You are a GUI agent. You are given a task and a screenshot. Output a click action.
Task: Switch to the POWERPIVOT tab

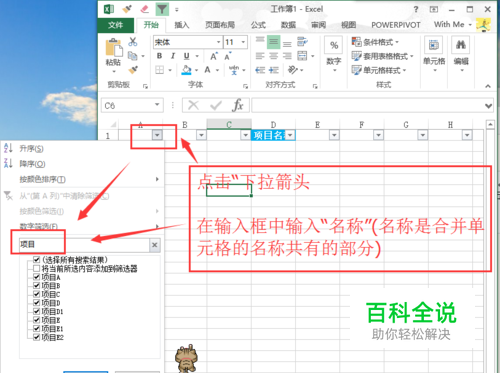[396, 25]
